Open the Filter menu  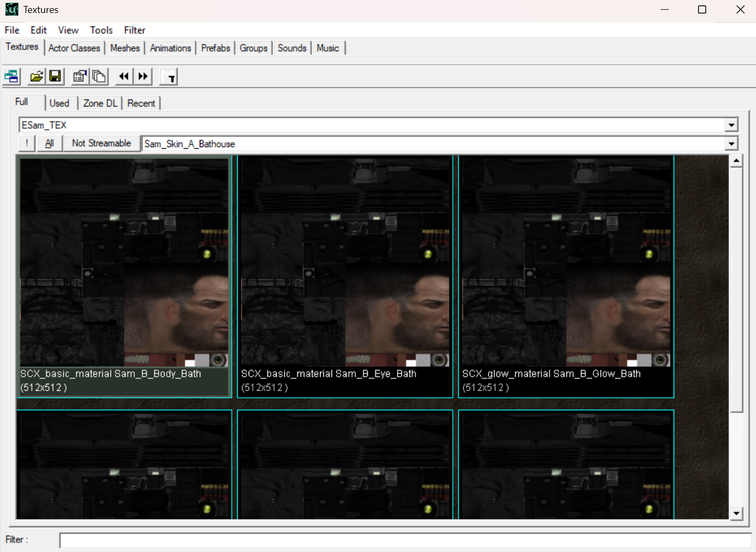(134, 30)
